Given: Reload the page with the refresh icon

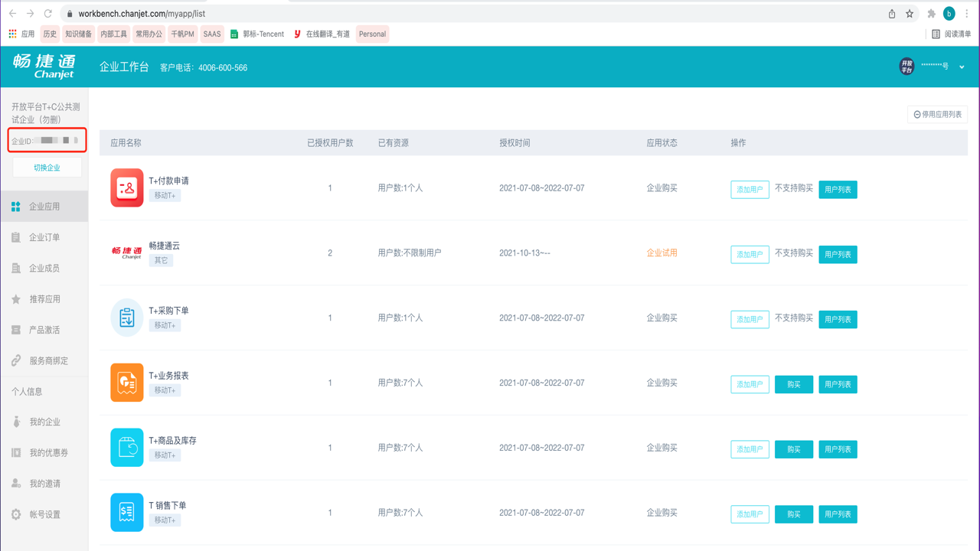Looking at the screenshot, I should pos(47,14).
